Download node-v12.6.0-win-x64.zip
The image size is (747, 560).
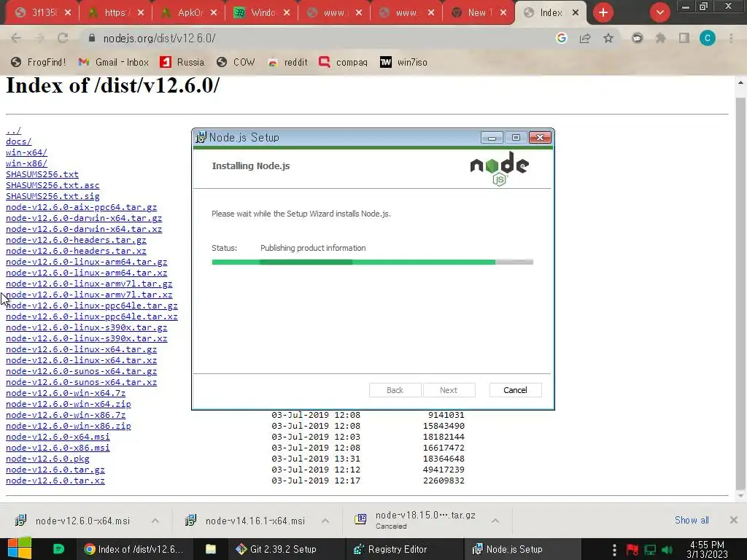coord(68,404)
